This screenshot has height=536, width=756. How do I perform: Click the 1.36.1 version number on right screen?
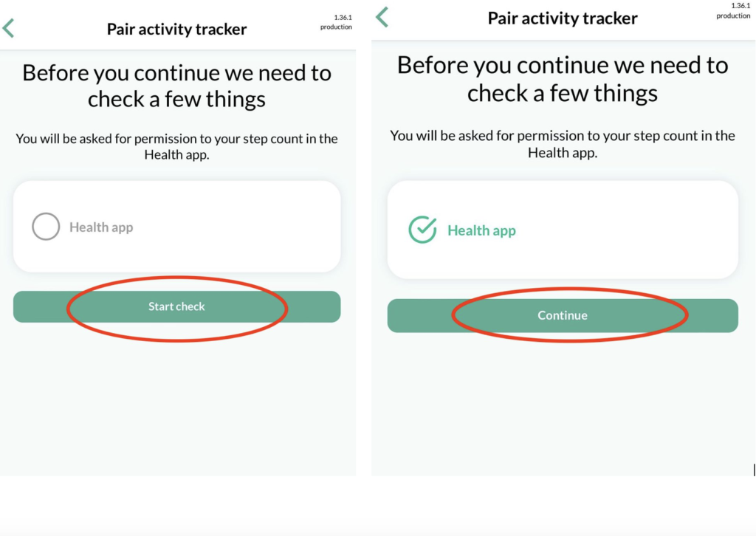(x=740, y=6)
